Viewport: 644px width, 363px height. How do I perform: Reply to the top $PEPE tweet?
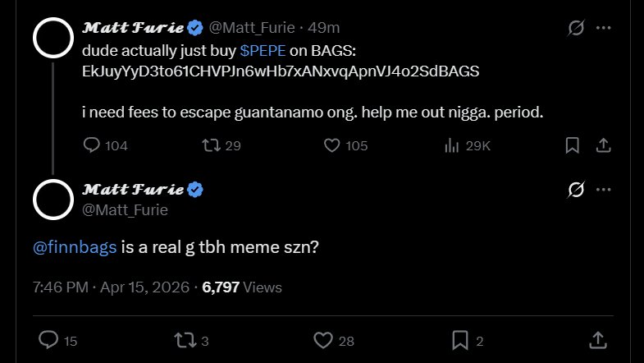tap(93, 145)
